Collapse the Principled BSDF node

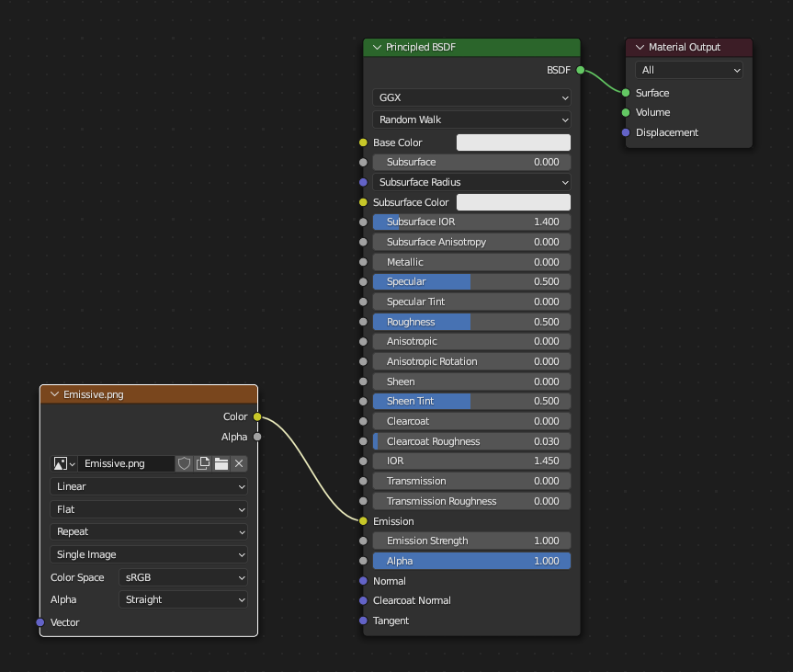tap(377, 47)
